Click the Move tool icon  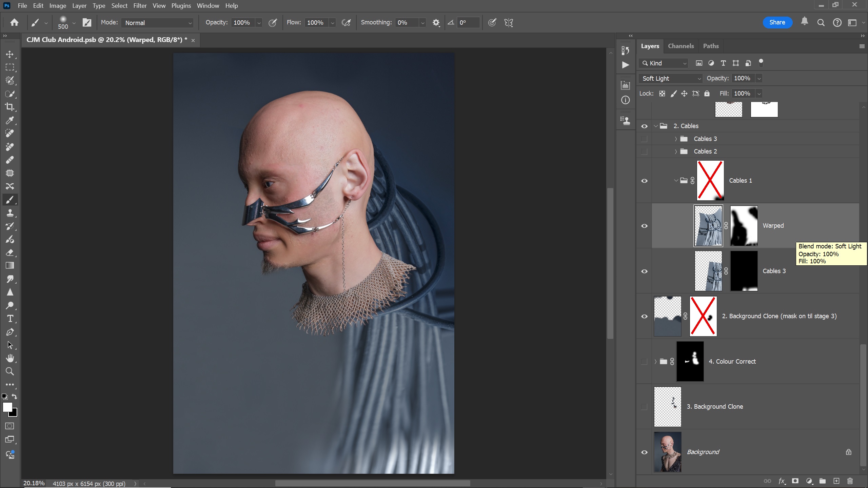(10, 54)
